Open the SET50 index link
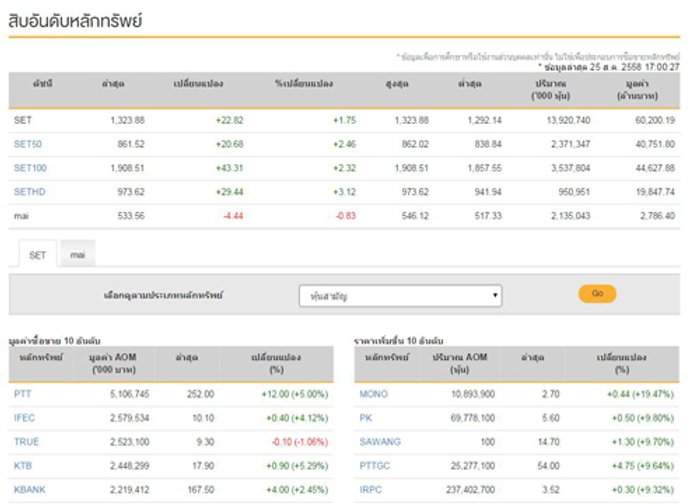This screenshot has height=504, width=700. pyautogui.click(x=28, y=144)
